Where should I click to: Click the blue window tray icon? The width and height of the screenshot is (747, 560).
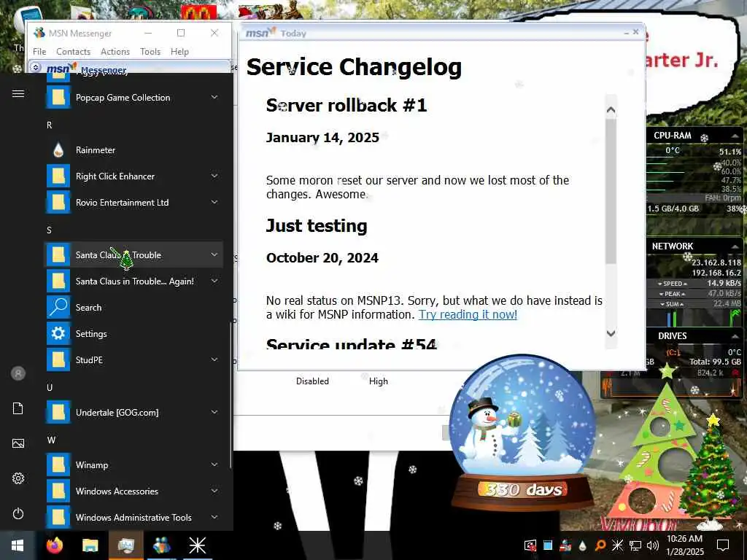coord(548,545)
